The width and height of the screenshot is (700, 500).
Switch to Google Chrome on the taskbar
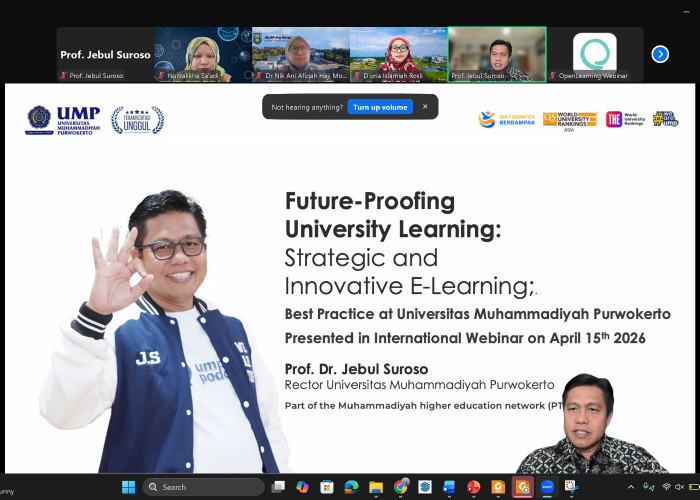tap(400, 487)
